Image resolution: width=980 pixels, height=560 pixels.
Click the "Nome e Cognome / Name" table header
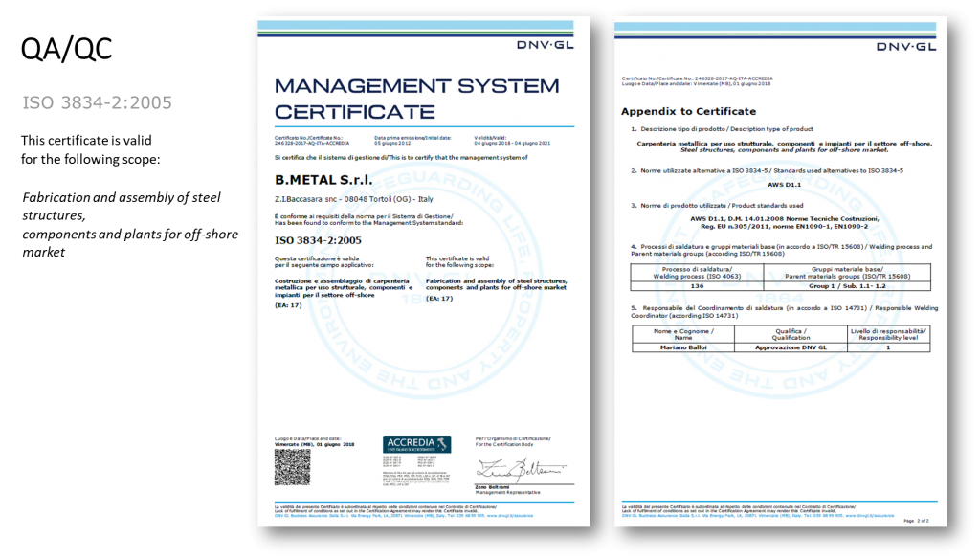click(683, 334)
